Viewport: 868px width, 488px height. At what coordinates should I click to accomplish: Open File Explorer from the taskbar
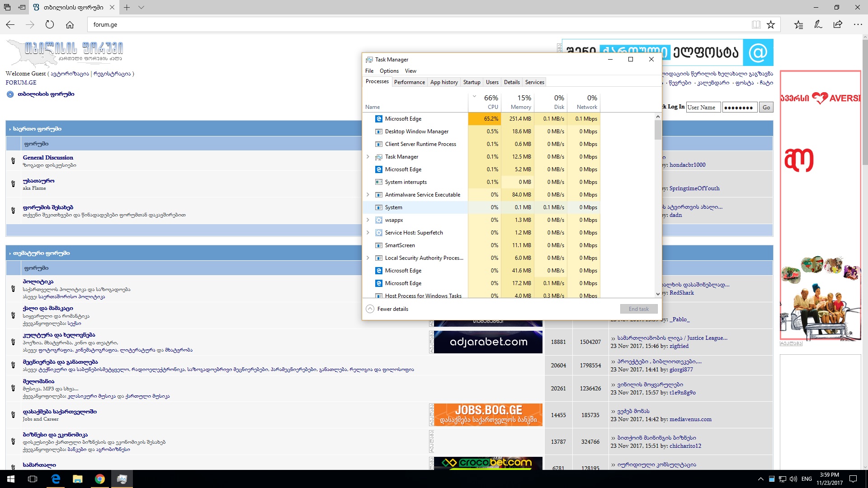point(78,479)
